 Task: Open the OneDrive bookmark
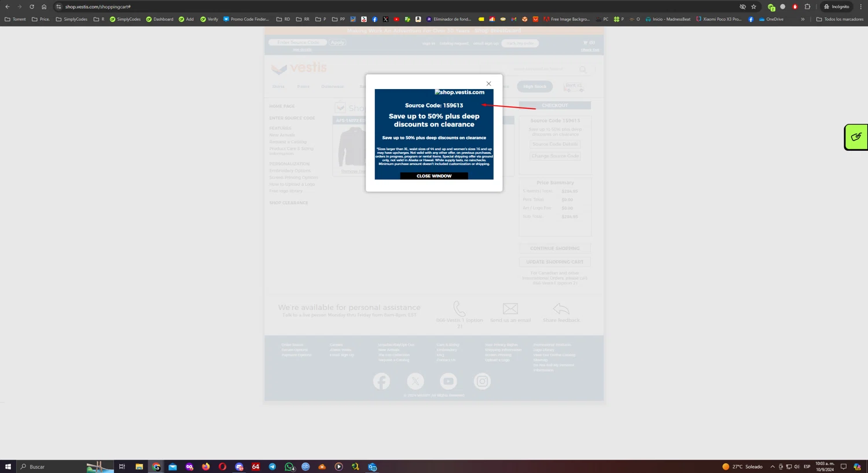[x=771, y=19]
